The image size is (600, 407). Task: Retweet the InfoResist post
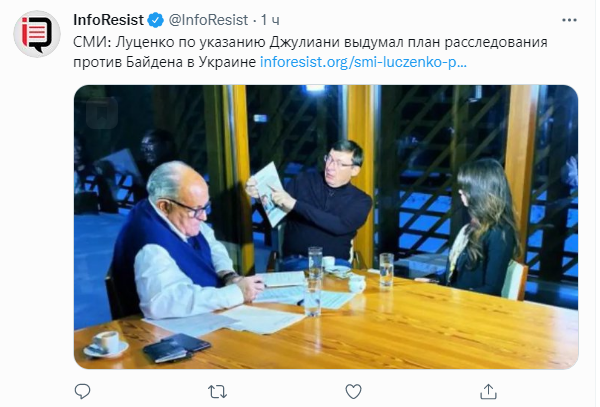click(x=217, y=392)
